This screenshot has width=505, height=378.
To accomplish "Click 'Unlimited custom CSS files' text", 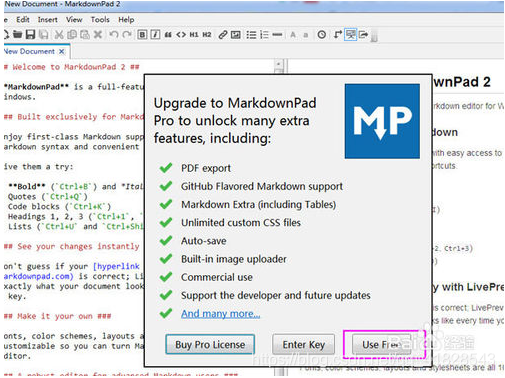I will pyautogui.click(x=241, y=223).
